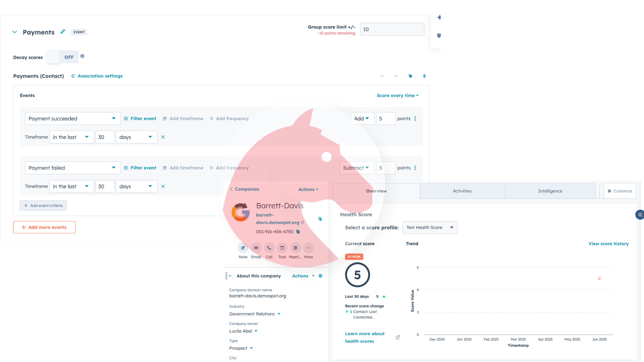
Task: Open About this company settings gear
Action: tap(320, 276)
